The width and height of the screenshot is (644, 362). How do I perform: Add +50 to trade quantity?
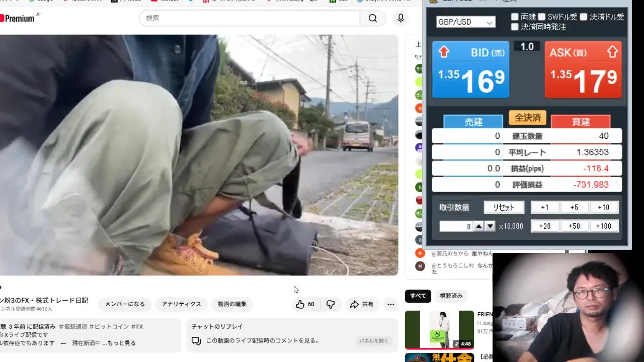tap(574, 226)
